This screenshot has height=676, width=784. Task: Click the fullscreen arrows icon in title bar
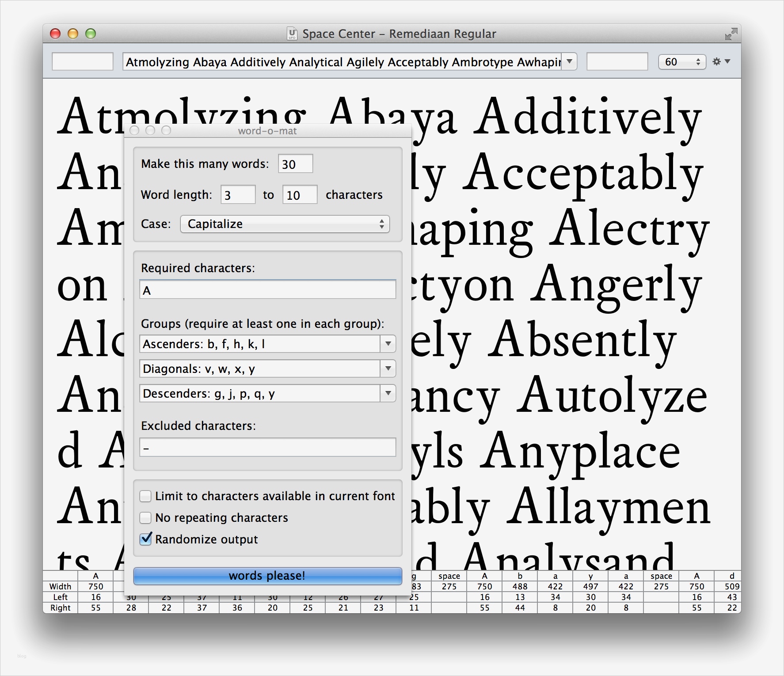(731, 34)
